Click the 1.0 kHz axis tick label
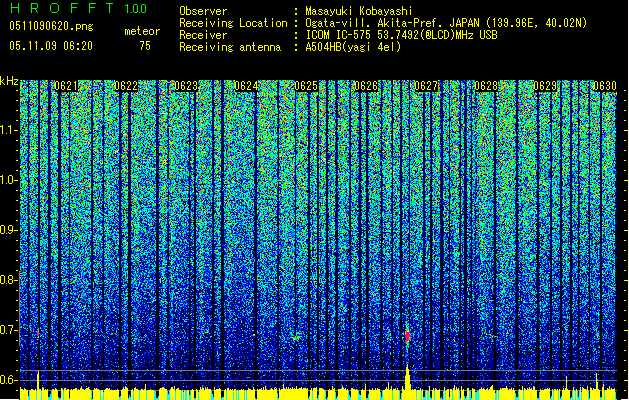 coord(9,180)
